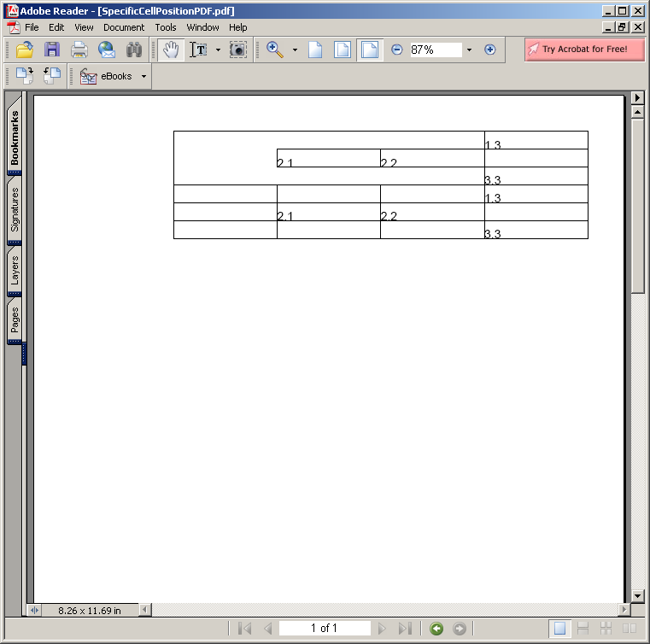Set view to Fit Width icon
This screenshot has height=644, width=650.
tap(370, 50)
